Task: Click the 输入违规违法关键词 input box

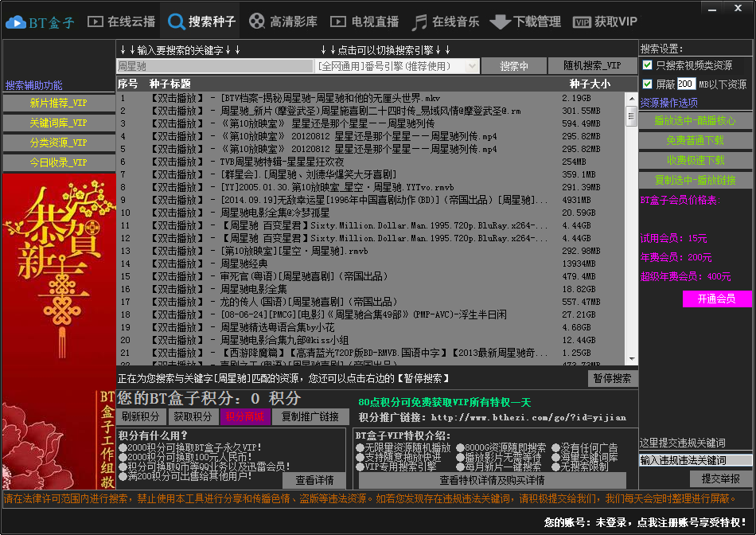Action: [x=696, y=460]
